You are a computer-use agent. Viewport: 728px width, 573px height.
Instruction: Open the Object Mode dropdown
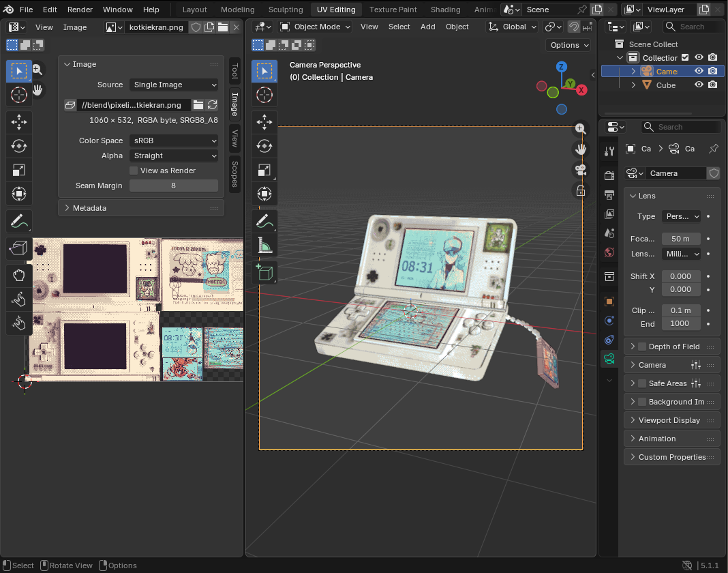coord(315,27)
